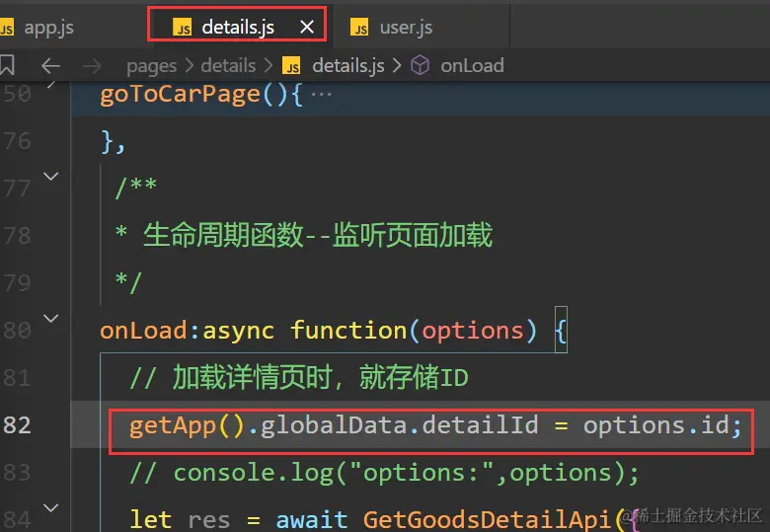
Task: Select the onLoad symbol breadcrumb
Action: tap(472, 65)
